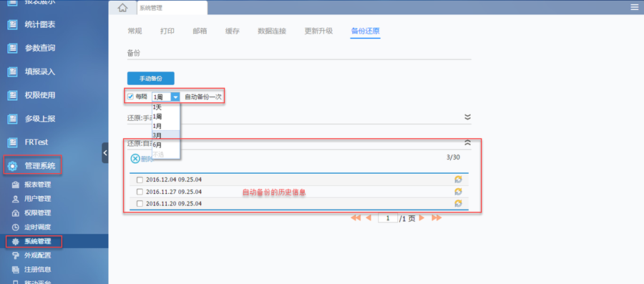
Task: Go to next page of backups
Action: [421, 218]
